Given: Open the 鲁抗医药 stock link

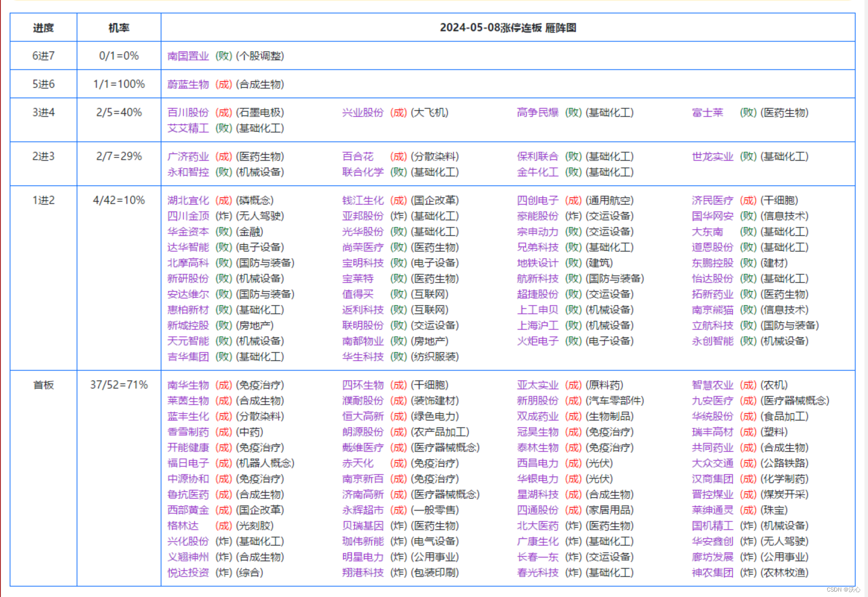Looking at the screenshot, I should click(x=188, y=495).
